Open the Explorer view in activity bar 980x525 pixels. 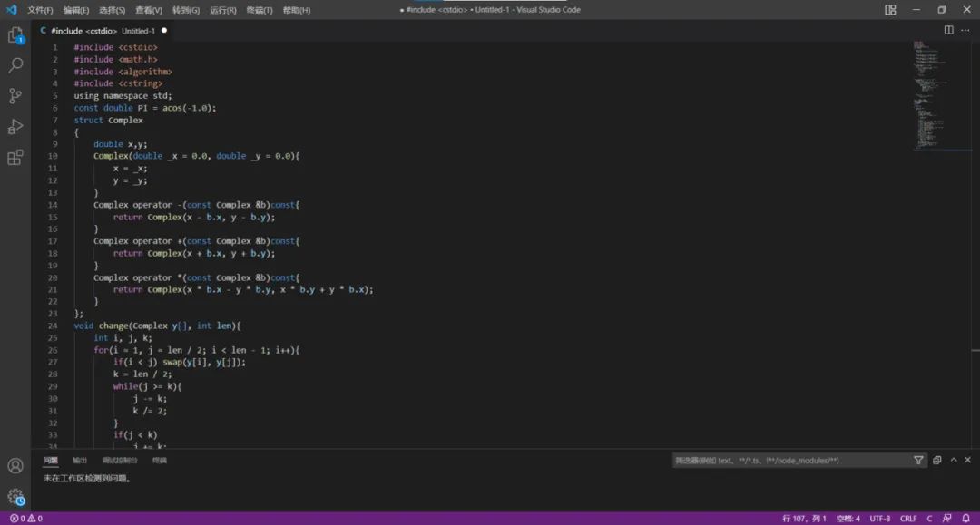click(x=15, y=35)
